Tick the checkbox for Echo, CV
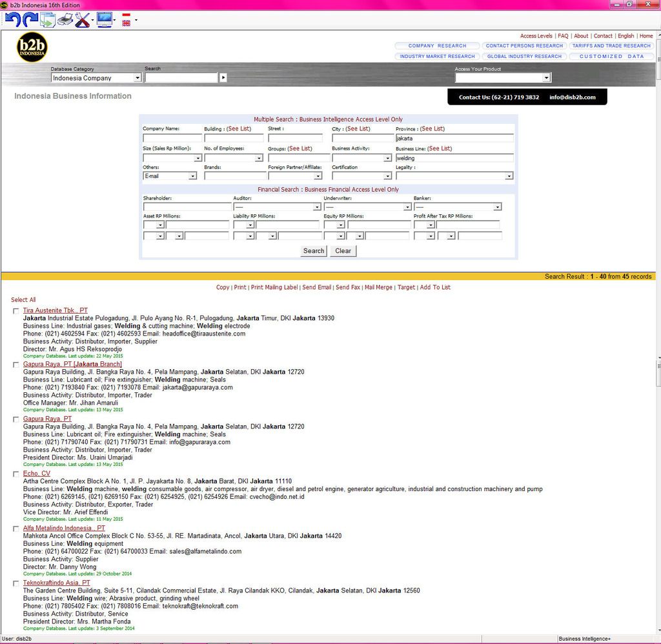This screenshot has height=644, width=661. tap(16, 474)
